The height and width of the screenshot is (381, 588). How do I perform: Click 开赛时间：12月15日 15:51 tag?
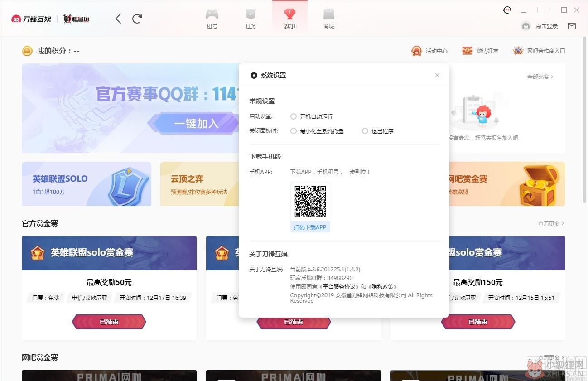click(521, 298)
